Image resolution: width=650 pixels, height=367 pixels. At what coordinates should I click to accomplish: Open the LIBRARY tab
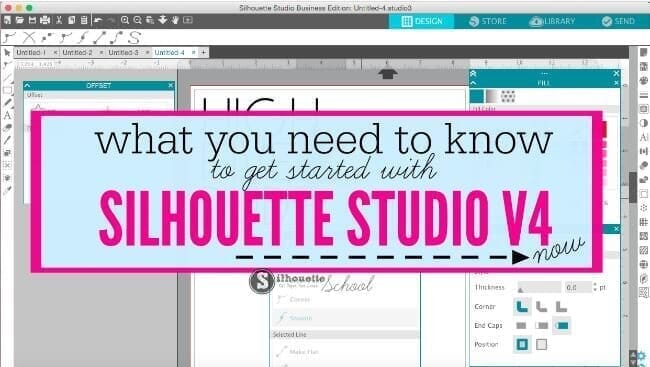552,21
